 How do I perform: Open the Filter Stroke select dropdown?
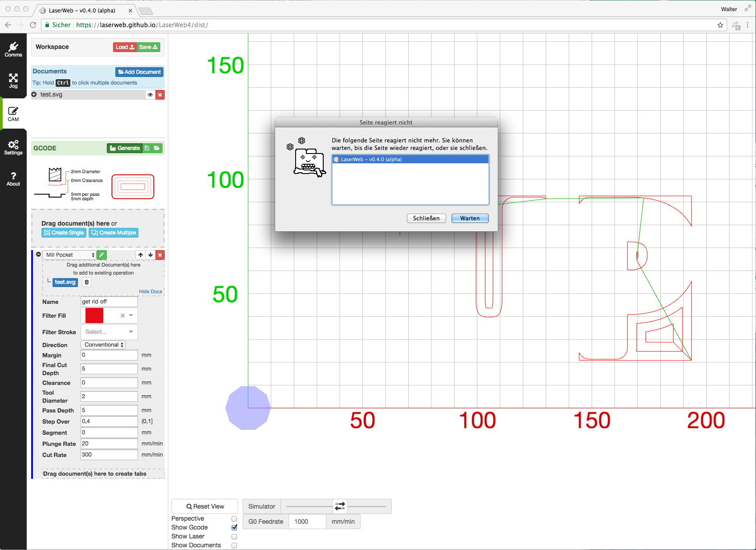[x=109, y=332]
